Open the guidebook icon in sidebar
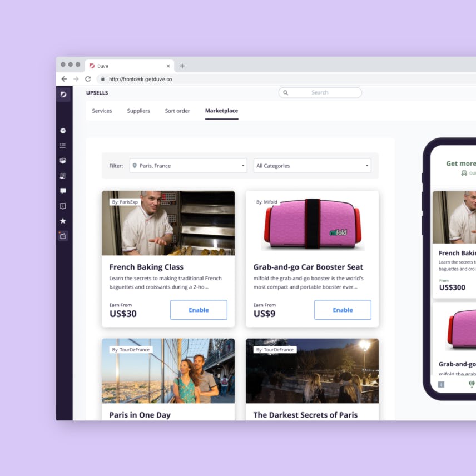 63,176
